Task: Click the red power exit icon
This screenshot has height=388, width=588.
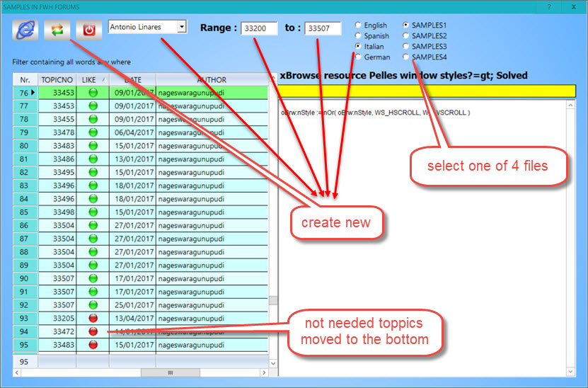Action: [x=89, y=30]
